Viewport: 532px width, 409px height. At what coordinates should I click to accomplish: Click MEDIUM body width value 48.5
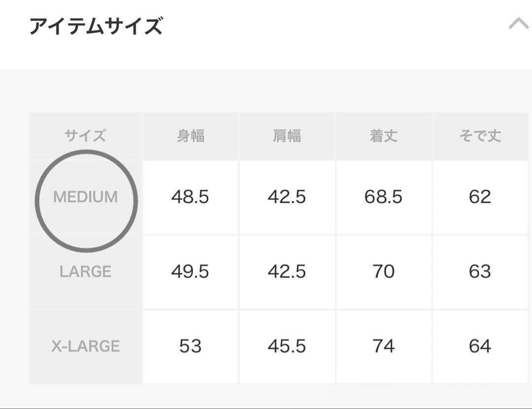coord(190,197)
